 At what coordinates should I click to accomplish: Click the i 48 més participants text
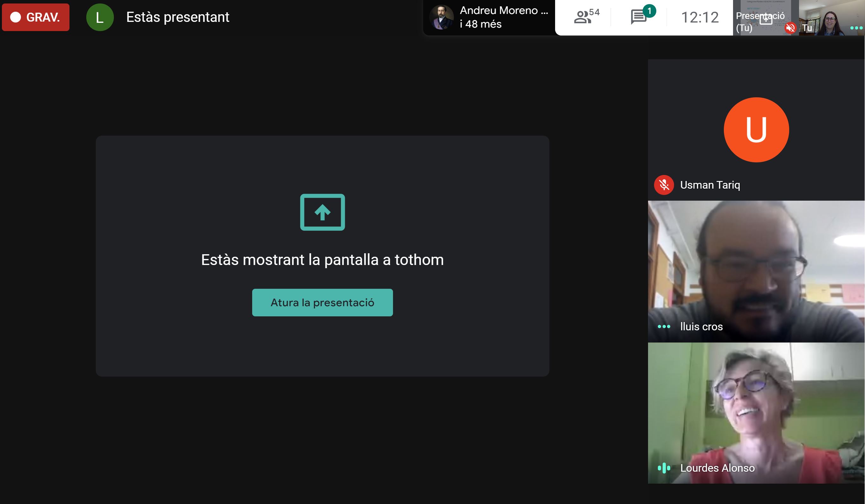pyautogui.click(x=481, y=24)
